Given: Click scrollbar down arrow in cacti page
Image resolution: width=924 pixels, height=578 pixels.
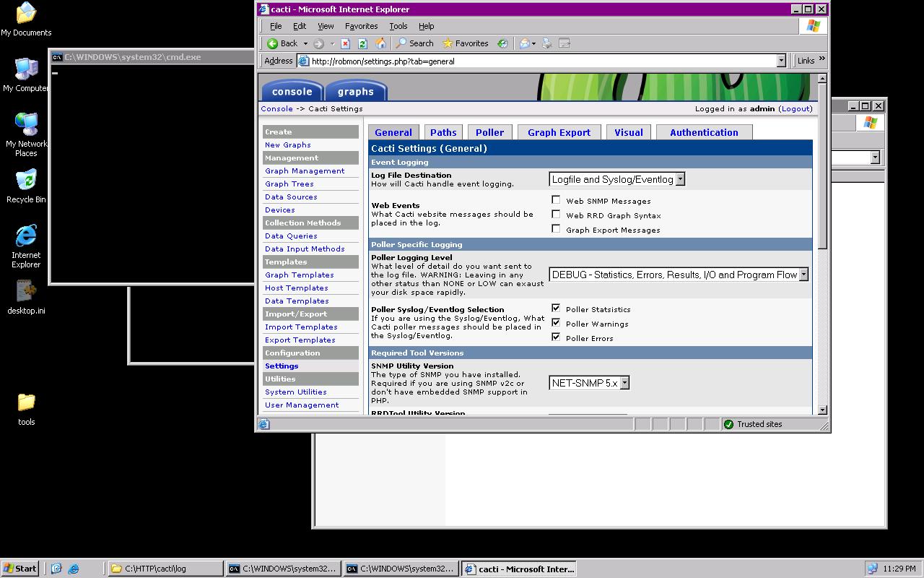Looking at the screenshot, I should coord(822,410).
